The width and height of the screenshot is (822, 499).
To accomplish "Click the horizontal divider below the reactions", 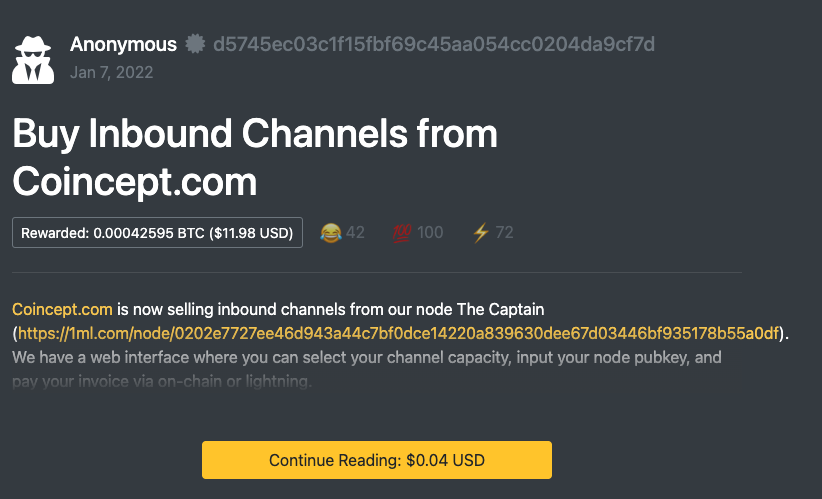I will pyautogui.click(x=377, y=272).
